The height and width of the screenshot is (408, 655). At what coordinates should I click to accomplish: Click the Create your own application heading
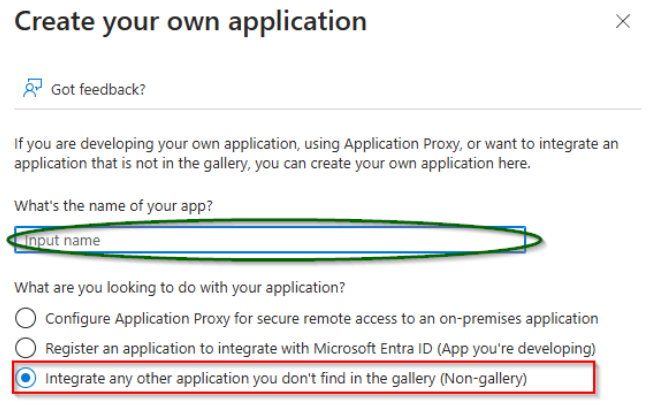click(x=190, y=20)
